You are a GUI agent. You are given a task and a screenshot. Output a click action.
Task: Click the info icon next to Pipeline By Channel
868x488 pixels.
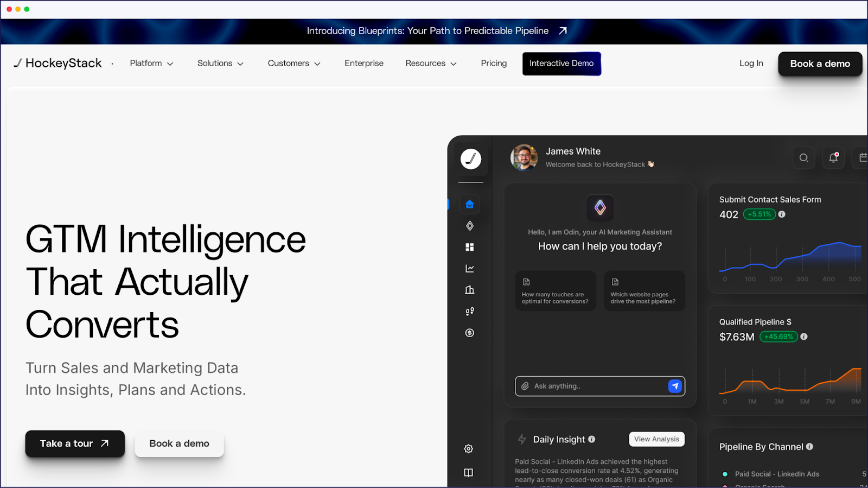tap(809, 446)
